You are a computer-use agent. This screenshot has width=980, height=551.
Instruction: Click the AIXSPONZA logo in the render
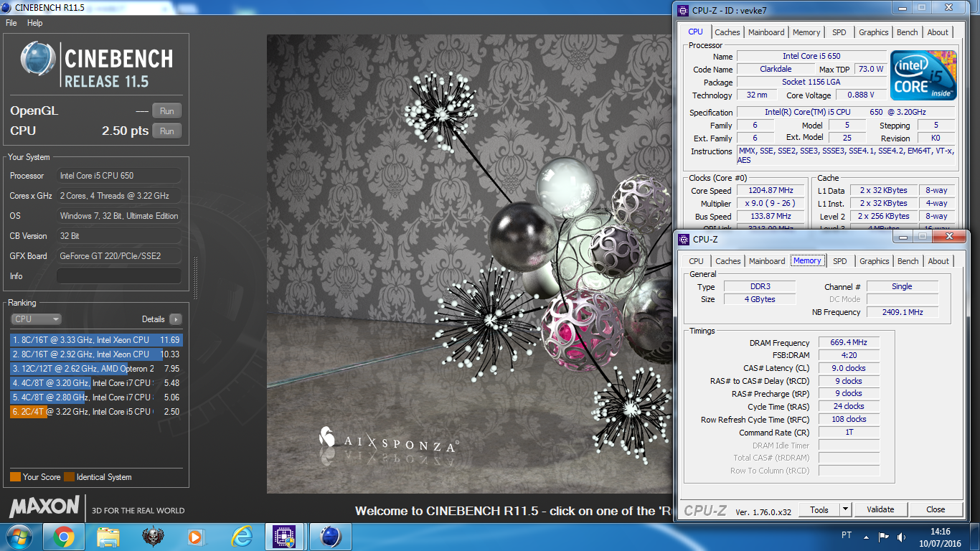[388, 441]
